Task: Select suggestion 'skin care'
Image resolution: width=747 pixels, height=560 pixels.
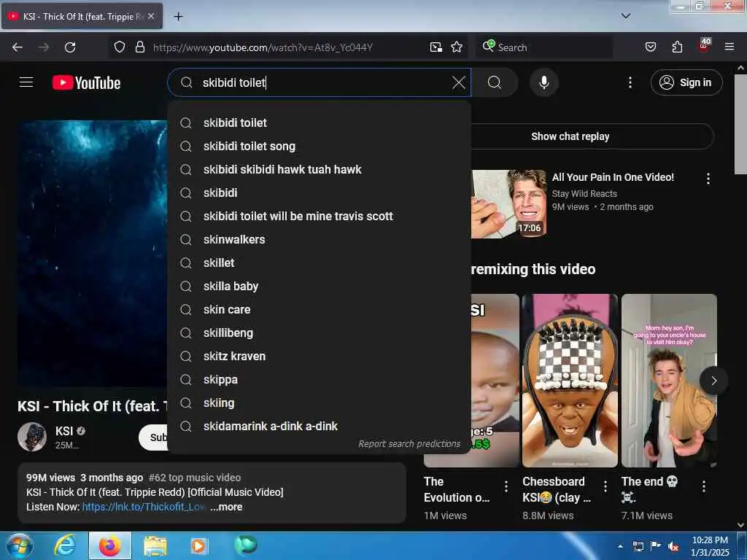Action: click(320, 309)
